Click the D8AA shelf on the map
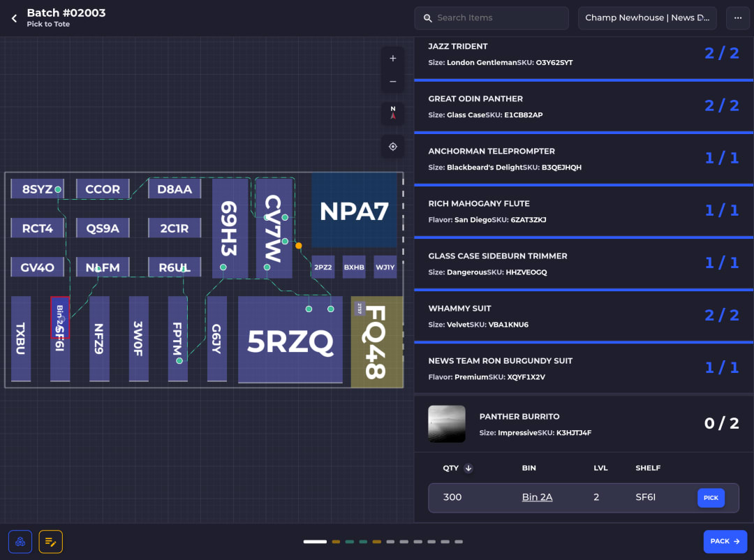The width and height of the screenshot is (754, 560). pos(175,189)
